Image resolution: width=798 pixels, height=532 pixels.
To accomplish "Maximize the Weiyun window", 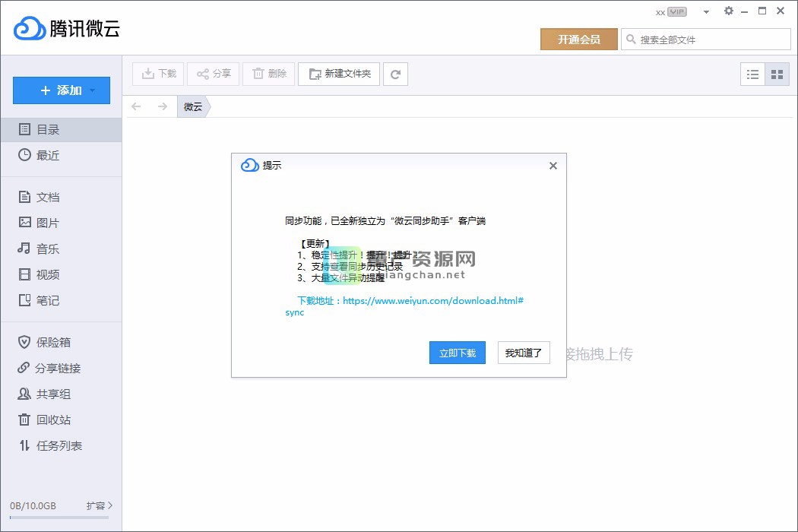I will click(762, 11).
